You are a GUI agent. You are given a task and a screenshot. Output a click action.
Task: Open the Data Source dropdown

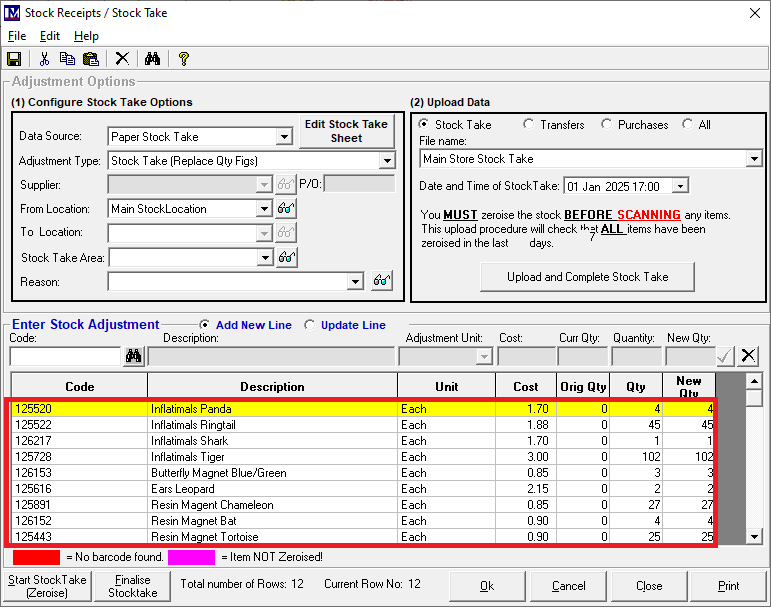pyautogui.click(x=284, y=137)
